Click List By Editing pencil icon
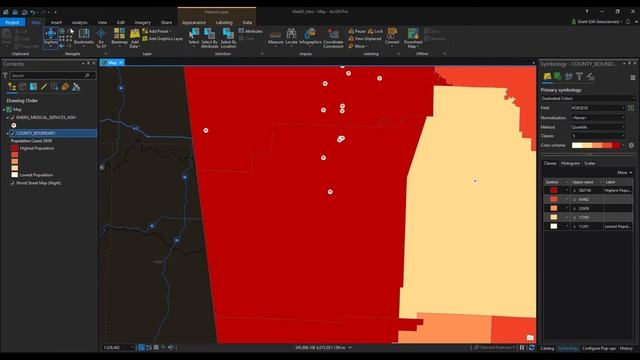The width and height of the screenshot is (640, 360). pos(44,87)
